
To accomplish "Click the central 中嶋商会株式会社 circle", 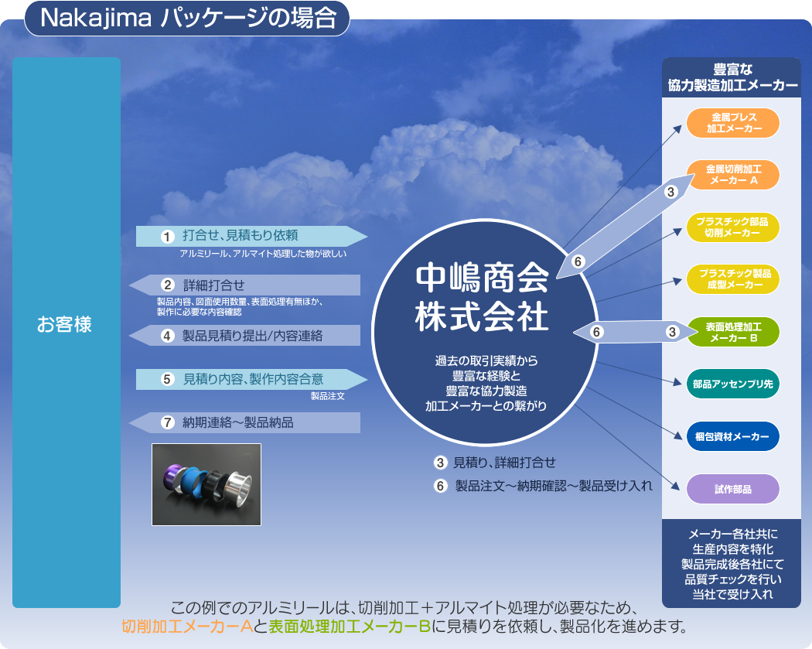I will tap(486, 321).
